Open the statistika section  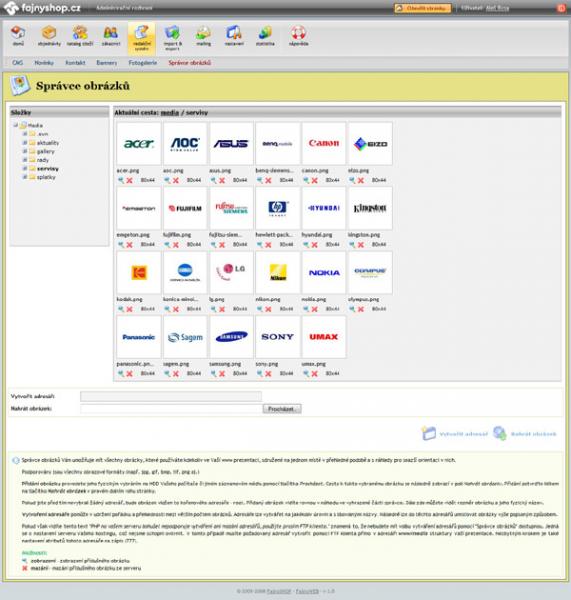pos(265,36)
